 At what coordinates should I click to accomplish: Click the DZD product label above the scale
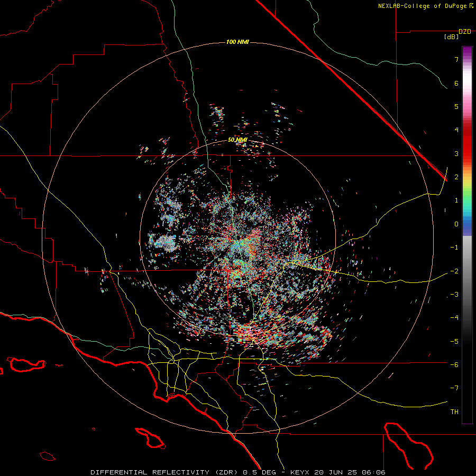[465, 32]
